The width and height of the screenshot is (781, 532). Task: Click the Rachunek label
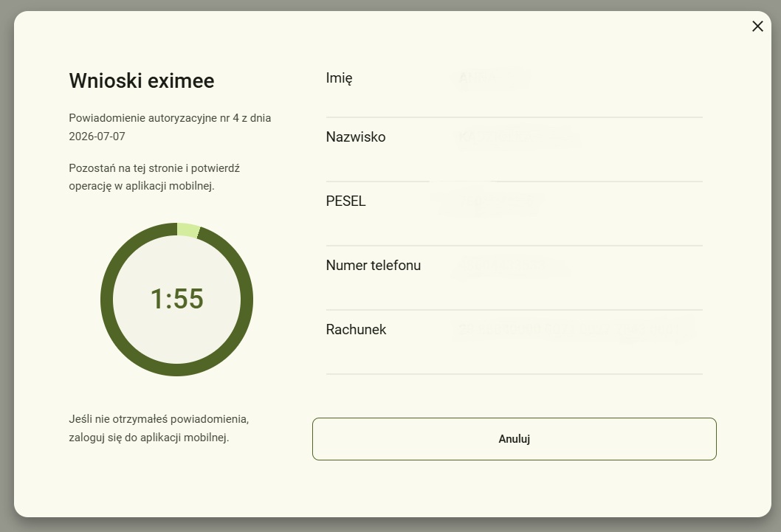[x=356, y=329]
